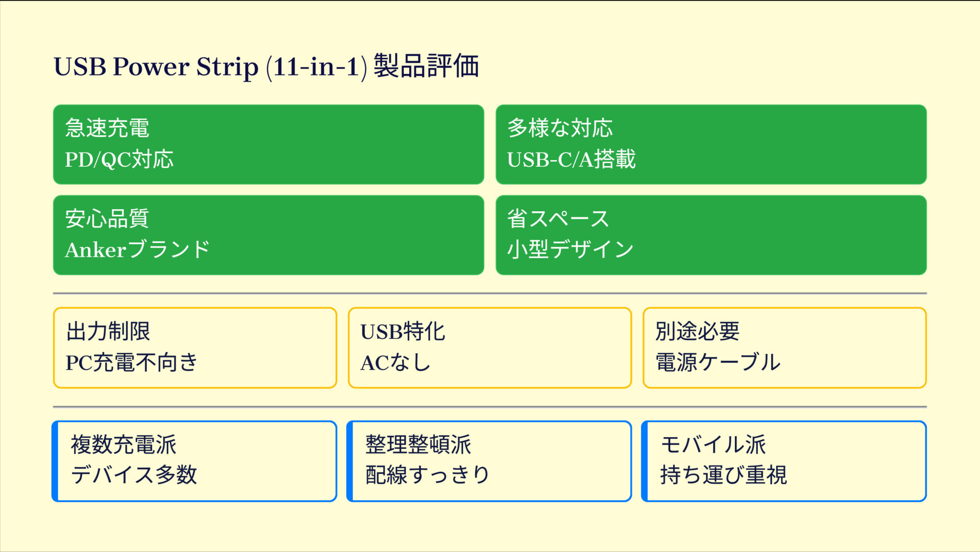Select the モバイル派 heading text
Viewport: 980px width, 552px height.
pos(713,445)
